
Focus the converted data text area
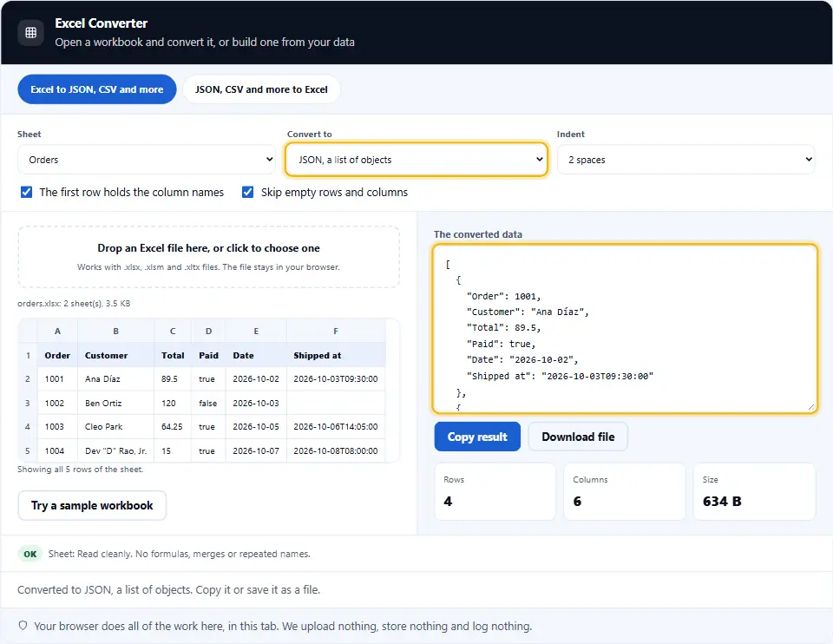pos(625,328)
